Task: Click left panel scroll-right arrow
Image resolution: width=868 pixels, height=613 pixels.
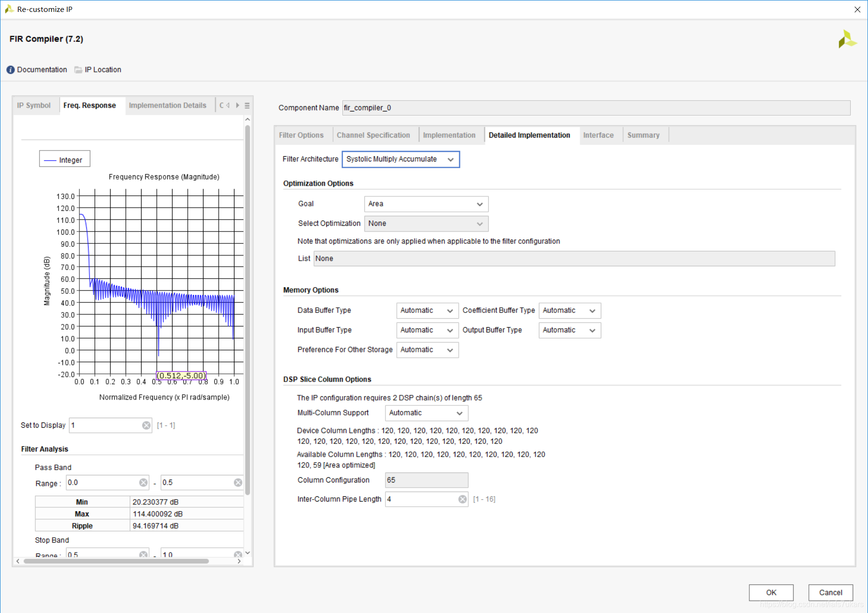Action: click(x=239, y=561)
